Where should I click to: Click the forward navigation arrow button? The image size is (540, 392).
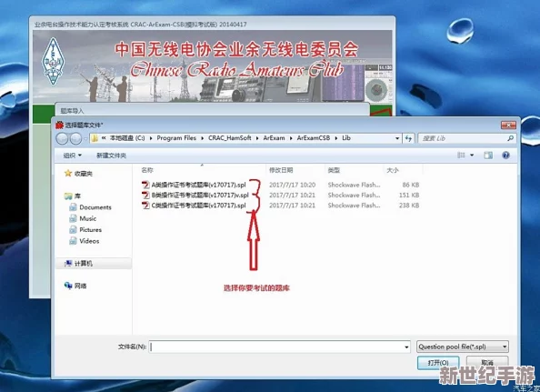click(75, 138)
